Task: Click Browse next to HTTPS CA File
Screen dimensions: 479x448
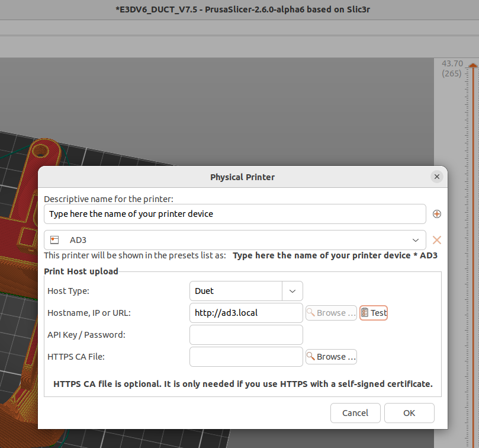Action: click(331, 357)
